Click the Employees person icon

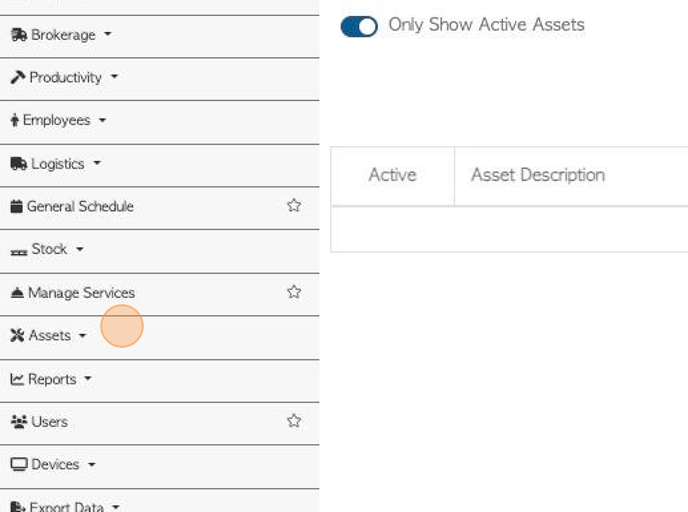[15, 120]
